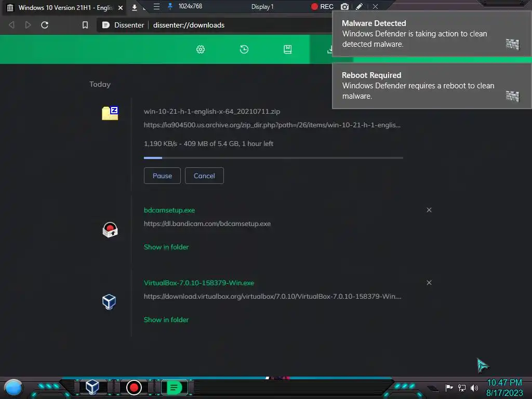Viewport: 532px width, 399px height.
Task: Open Bandicam recorder from the taskbar
Action: [134, 388]
